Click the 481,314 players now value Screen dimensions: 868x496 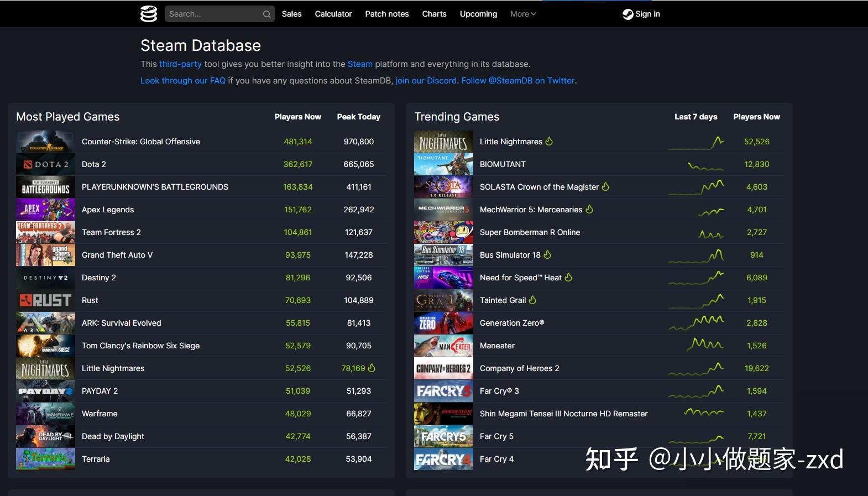pyautogui.click(x=298, y=142)
